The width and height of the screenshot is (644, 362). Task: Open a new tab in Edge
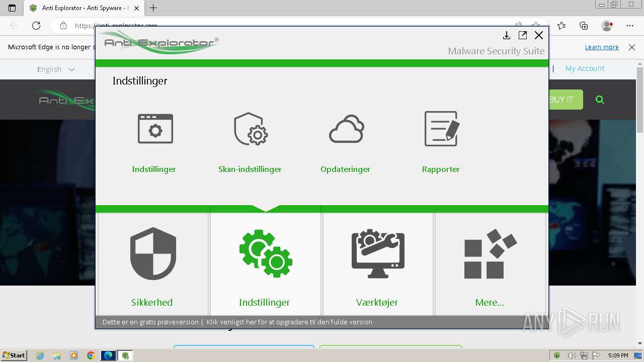(x=153, y=8)
